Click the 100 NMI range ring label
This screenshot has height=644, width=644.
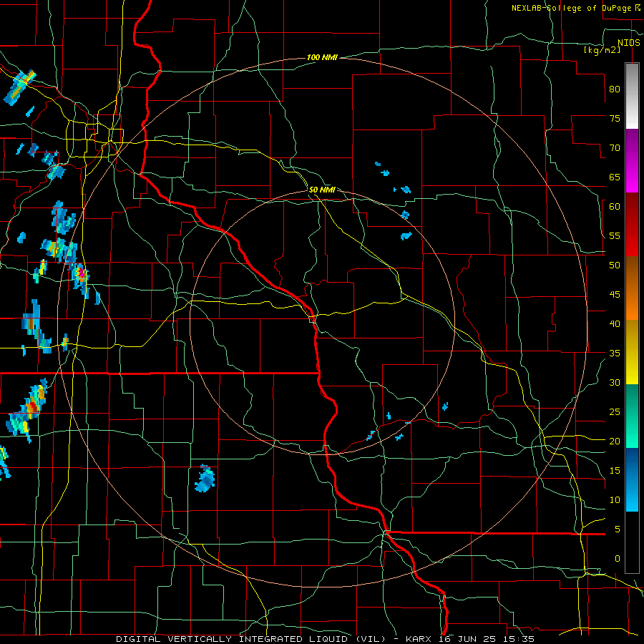321,57
